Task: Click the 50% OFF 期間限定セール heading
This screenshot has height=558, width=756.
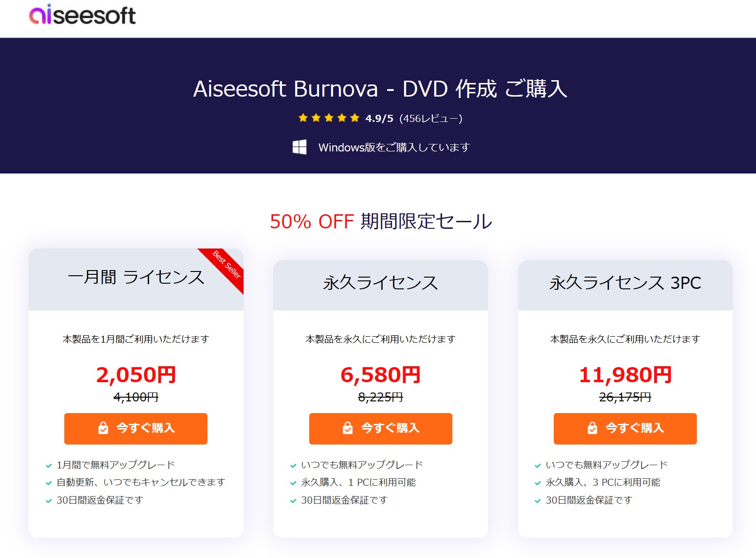Action: [x=381, y=221]
